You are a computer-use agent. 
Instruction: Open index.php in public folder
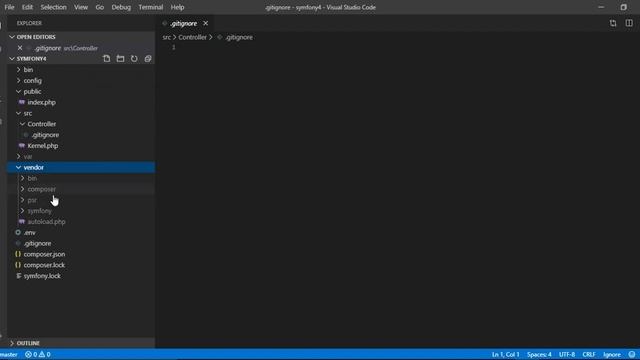click(x=81, y=102)
